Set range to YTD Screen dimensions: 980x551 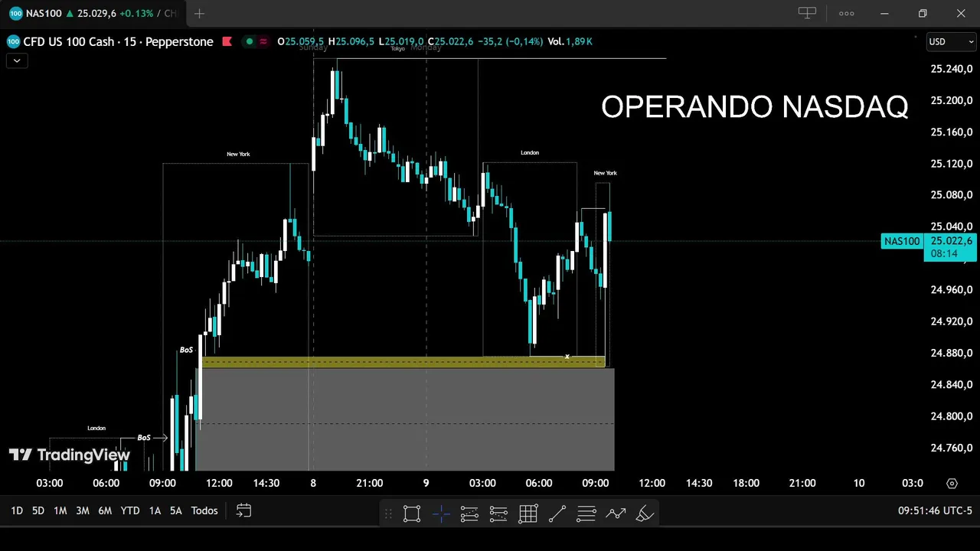pyautogui.click(x=130, y=510)
